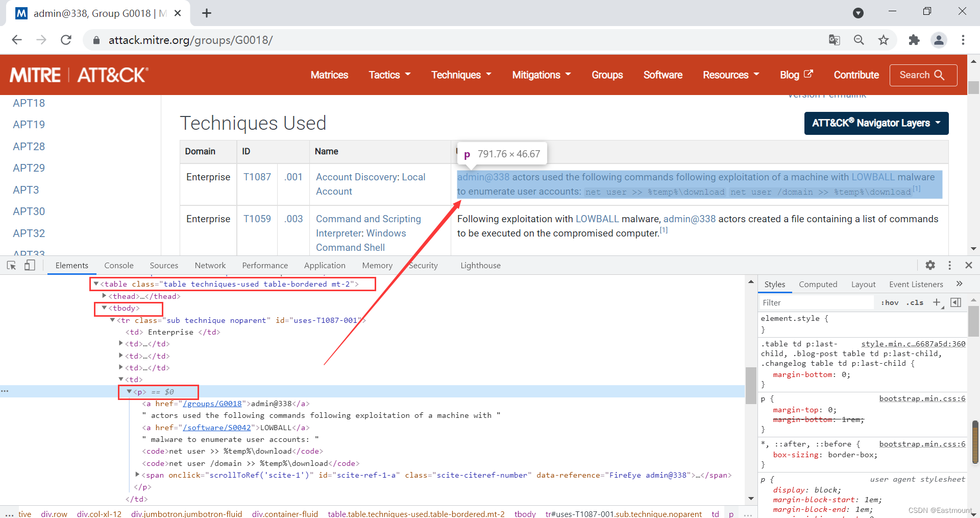Screen dimensions: 980x518
Task: Click the browser back arrow
Action: [17, 40]
